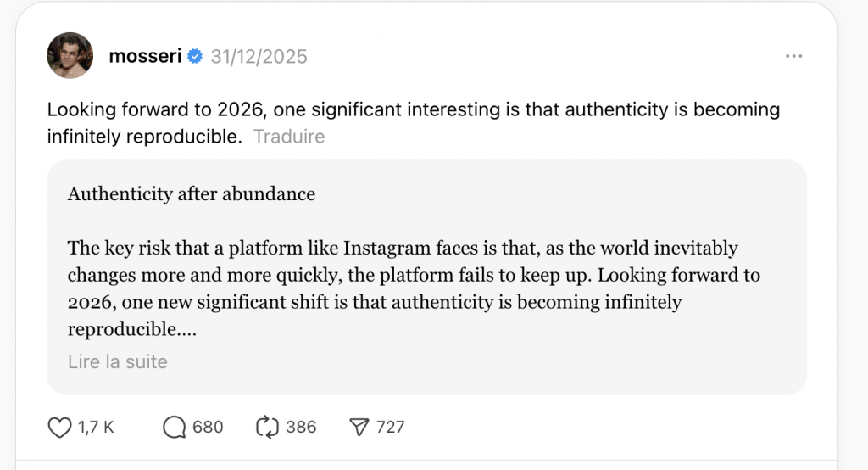Screen dimensions: 868x470
Task: Translate the post with Traduire
Action: point(289,137)
